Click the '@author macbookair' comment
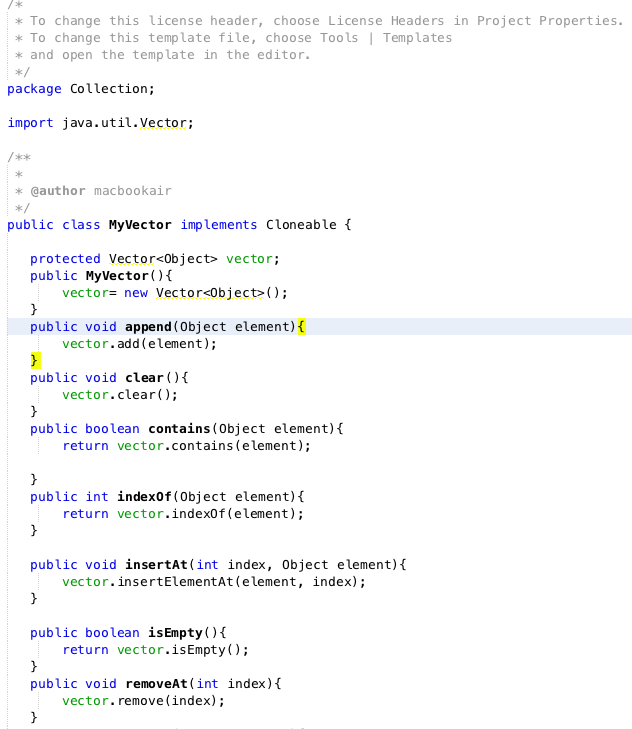This screenshot has height=729, width=632. [x=101, y=191]
